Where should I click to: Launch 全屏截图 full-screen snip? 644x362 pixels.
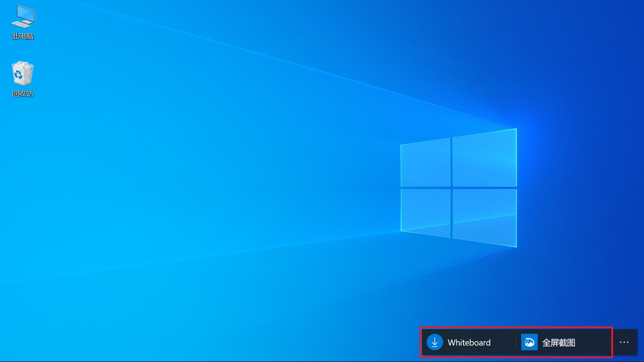point(563,342)
